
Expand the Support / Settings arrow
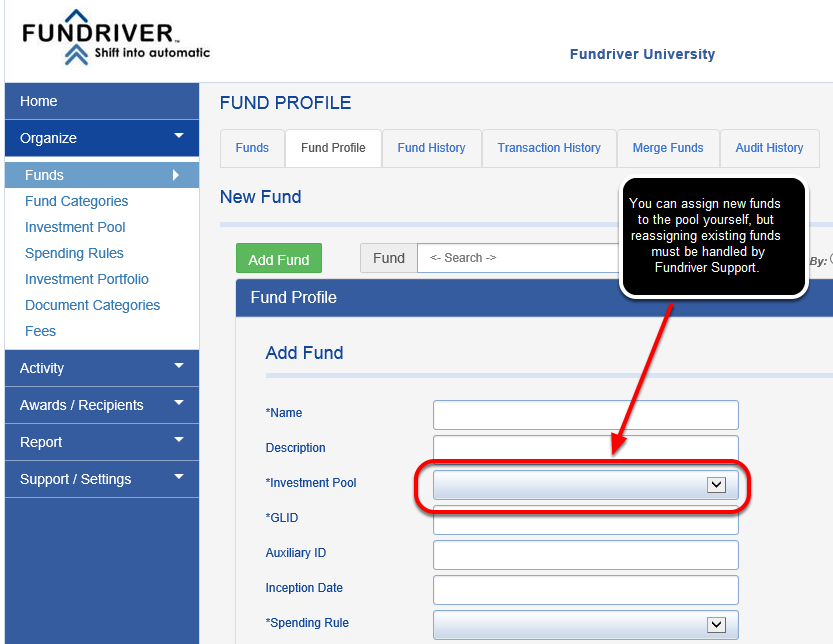point(178,477)
